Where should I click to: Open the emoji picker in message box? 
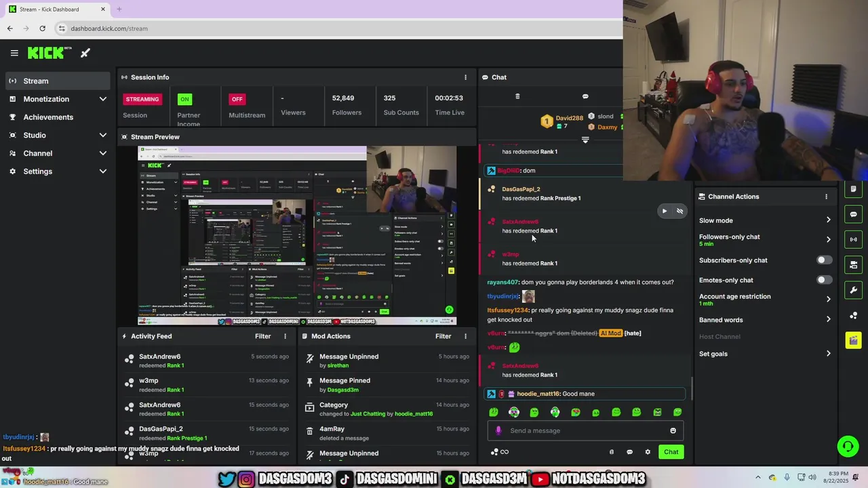tap(673, 430)
